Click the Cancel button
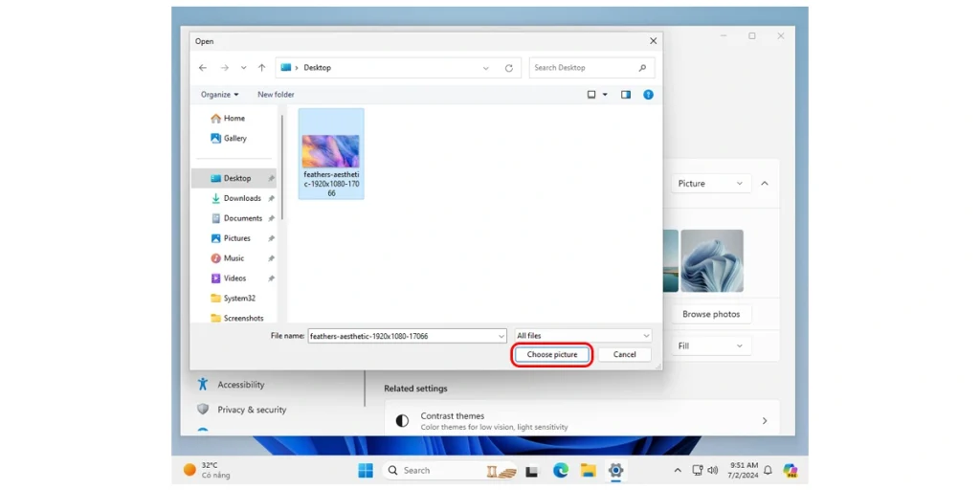The height and width of the screenshot is (490, 980). [x=624, y=354]
